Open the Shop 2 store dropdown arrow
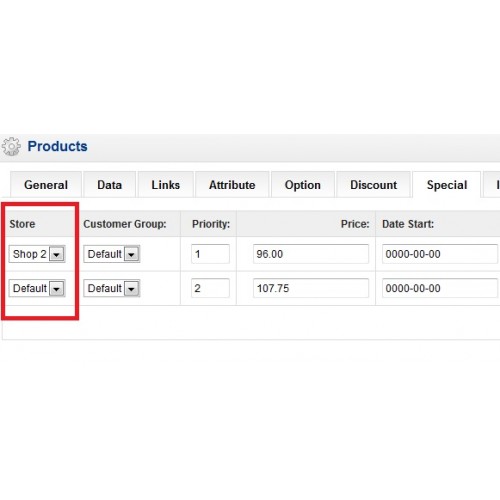The height and width of the screenshot is (500, 500). tap(56, 254)
